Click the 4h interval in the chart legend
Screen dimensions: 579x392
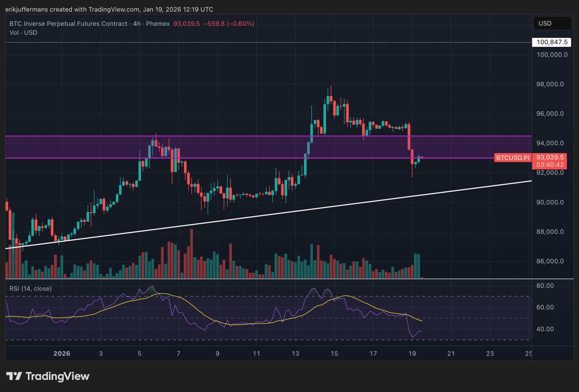[137, 24]
